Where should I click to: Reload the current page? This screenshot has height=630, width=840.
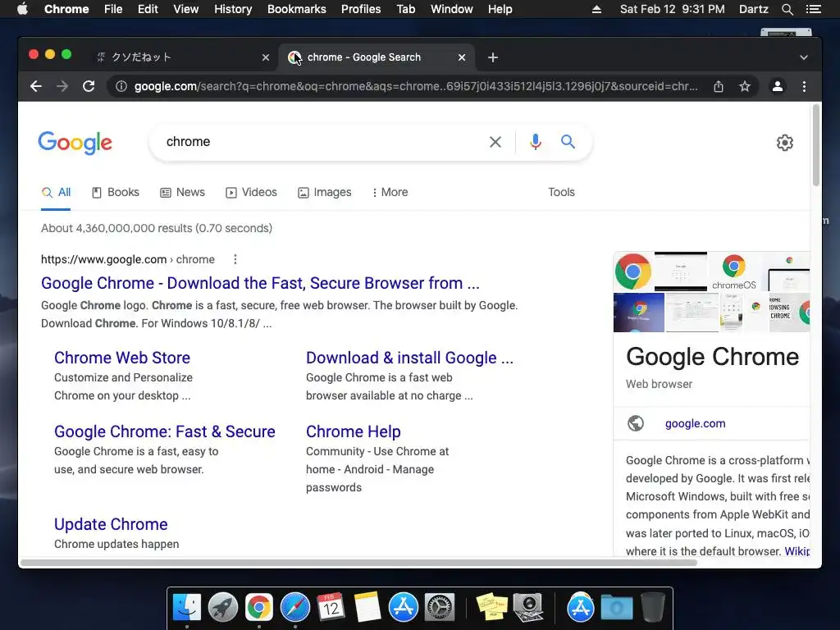click(x=89, y=86)
